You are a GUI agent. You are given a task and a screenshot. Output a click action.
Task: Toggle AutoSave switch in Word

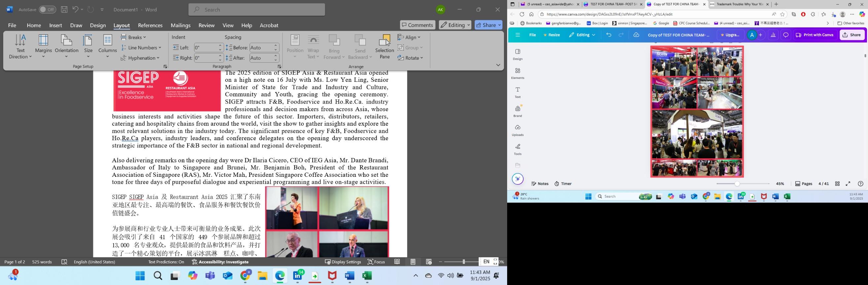pos(47,10)
